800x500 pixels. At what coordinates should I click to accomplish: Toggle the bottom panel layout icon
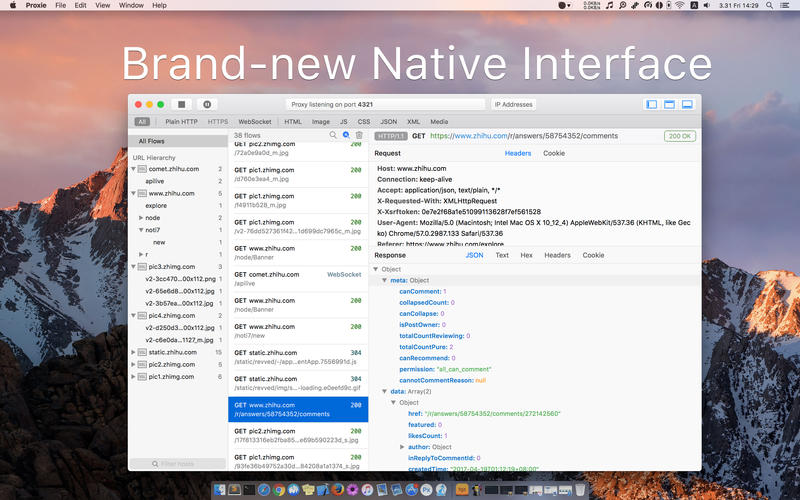coord(687,105)
